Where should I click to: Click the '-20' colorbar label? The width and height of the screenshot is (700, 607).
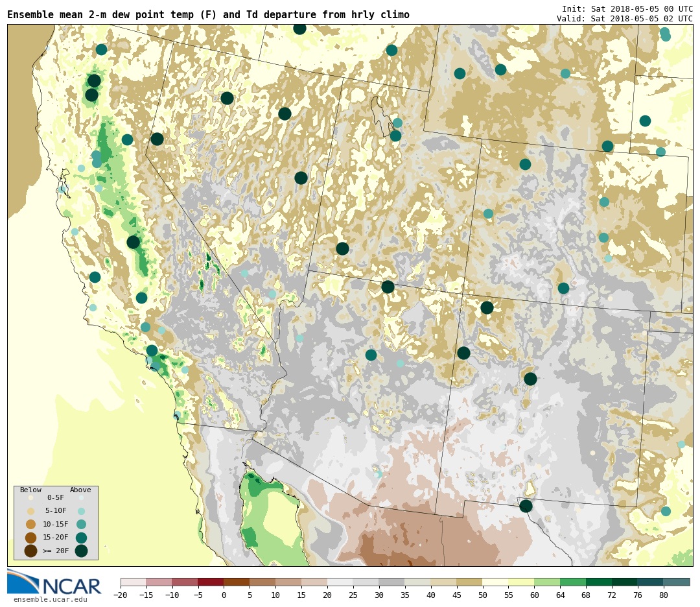click(121, 595)
